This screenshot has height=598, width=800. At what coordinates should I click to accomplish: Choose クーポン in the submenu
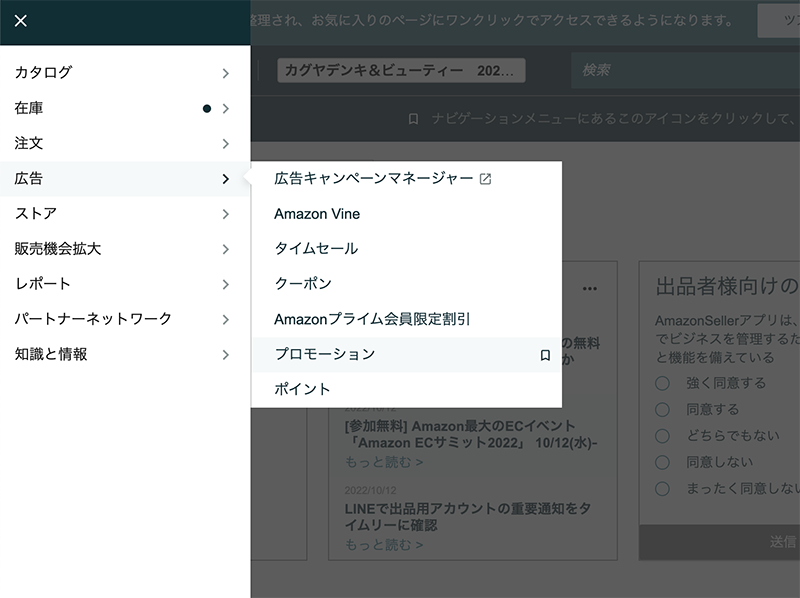407,284
